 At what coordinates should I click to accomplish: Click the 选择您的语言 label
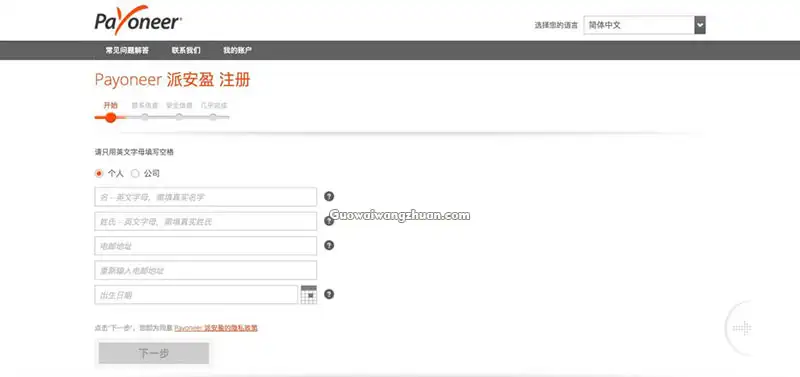(x=556, y=25)
